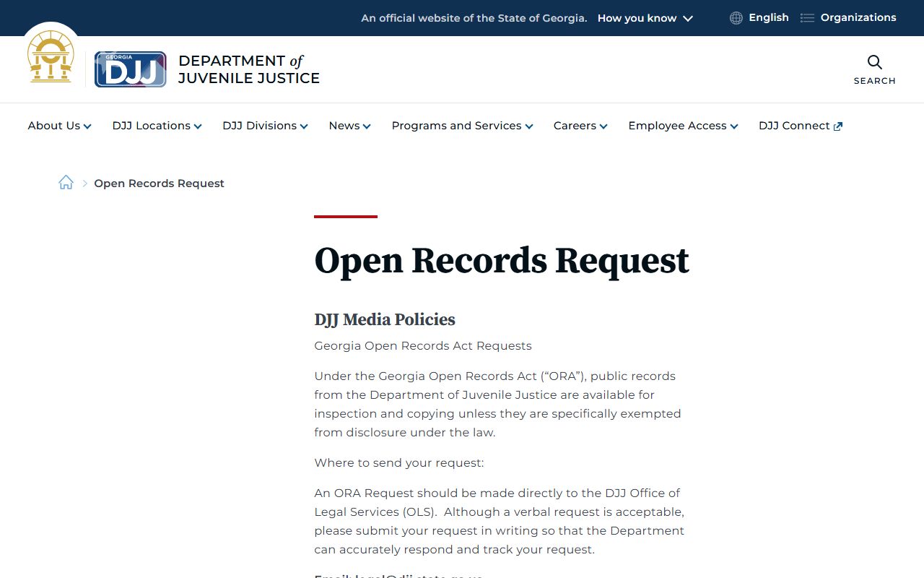
Task: Click the Georgia state seal logo
Action: click(51, 56)
